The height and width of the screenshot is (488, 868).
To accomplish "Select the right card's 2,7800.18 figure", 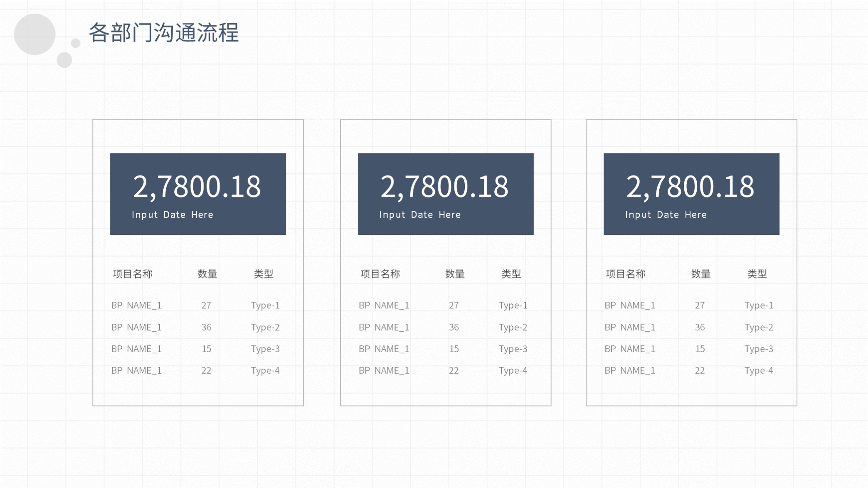I will tap(690, 187).
